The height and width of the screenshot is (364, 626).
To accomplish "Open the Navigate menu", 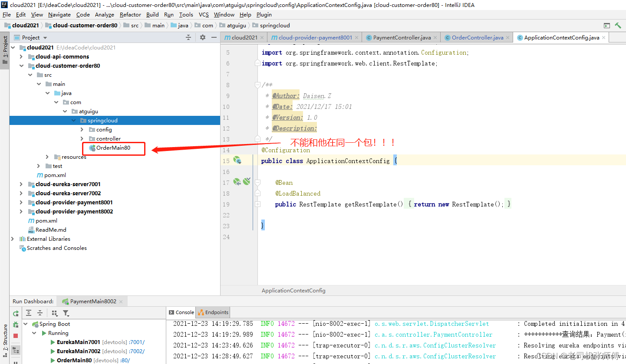I will click(59, 14).
